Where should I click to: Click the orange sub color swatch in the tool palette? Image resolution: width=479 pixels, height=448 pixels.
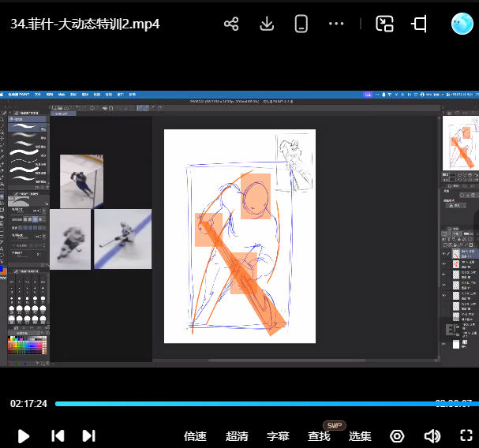point(4,271)
